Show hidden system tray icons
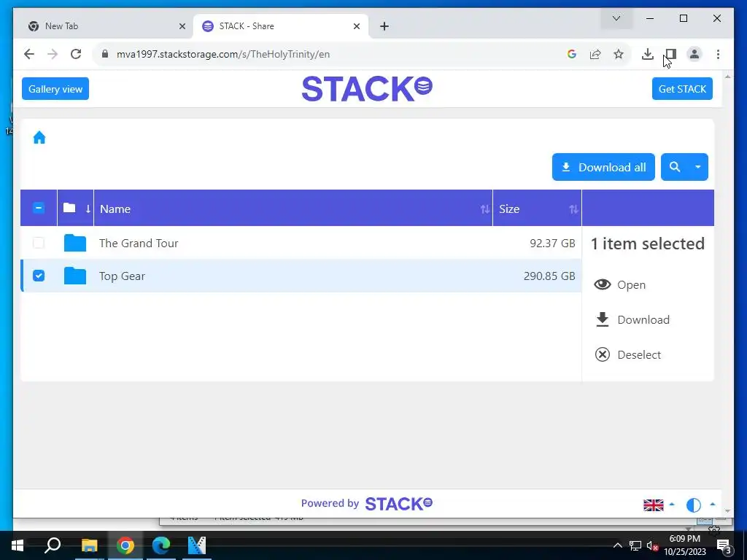 pyautogui.click(x=617, y=545)
